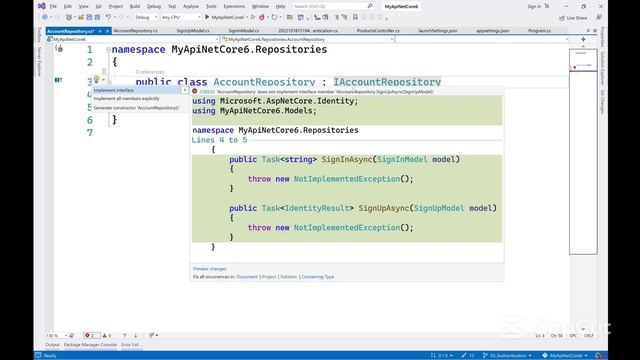Fix all occurrences in Containing Type link
Screen dimensions: 640x360
(x=318, y=277)
